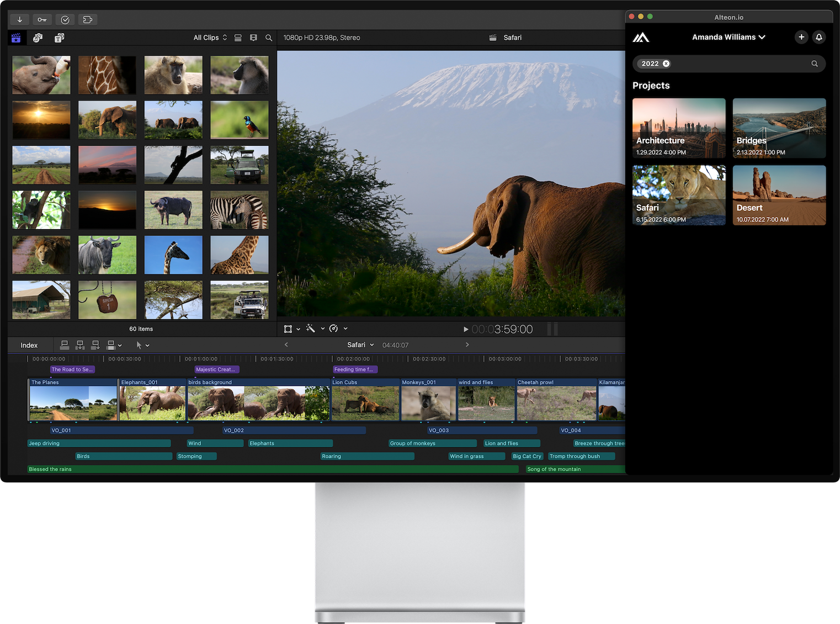The width and height of the screenshot is (840, 624).
Task: Open the Safari project dropdown in timeline
Action: coord(360,345)
